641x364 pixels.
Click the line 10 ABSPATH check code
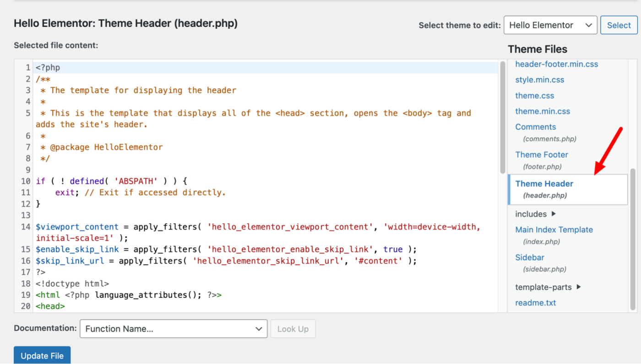pyautogui.click(x=112, y=181)
